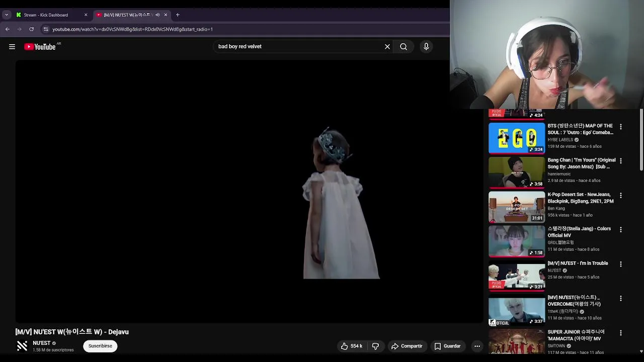The height and width of the screenshot is (362, 644).
Task: Click the HYBE LABELS channel name
Action: point(560,140)
